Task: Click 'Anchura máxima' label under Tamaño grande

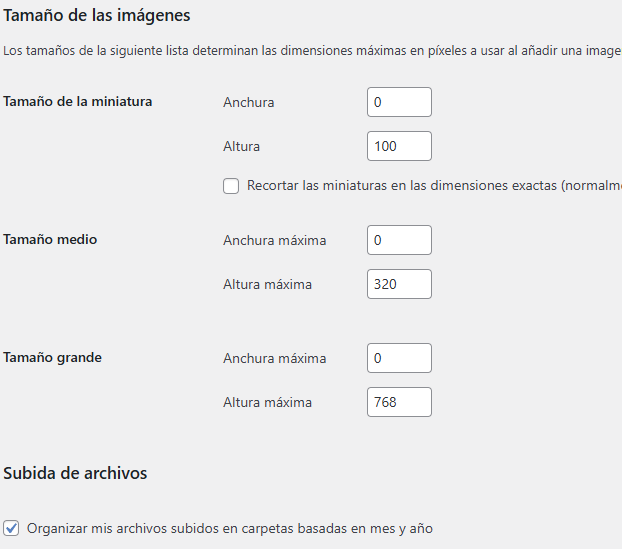Action: point(275,358)
